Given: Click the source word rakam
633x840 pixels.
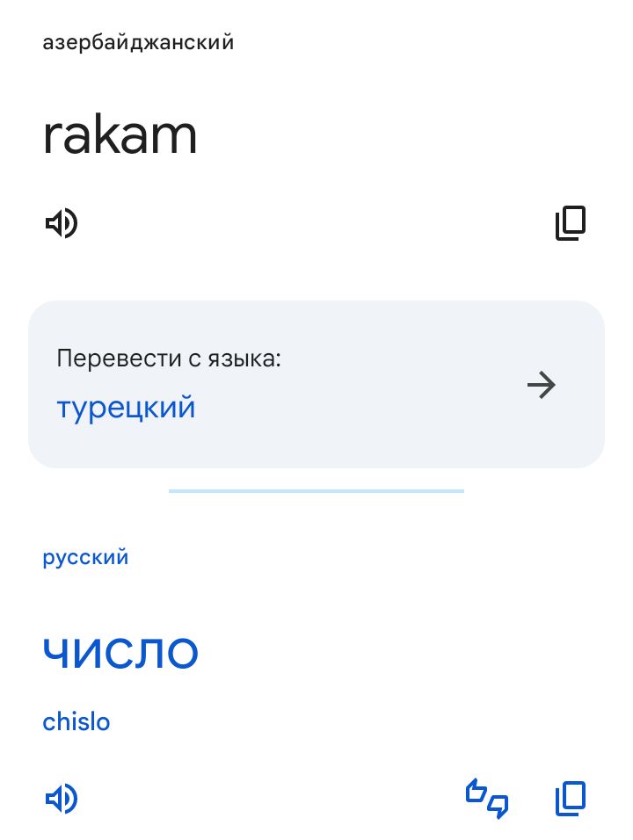Looking at the screenshot, I should [120, 134].
